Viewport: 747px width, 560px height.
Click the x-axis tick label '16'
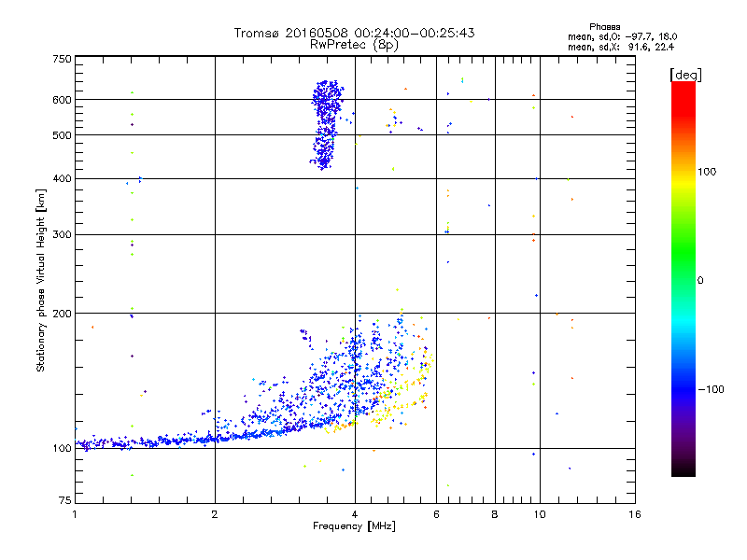[635, 514]
